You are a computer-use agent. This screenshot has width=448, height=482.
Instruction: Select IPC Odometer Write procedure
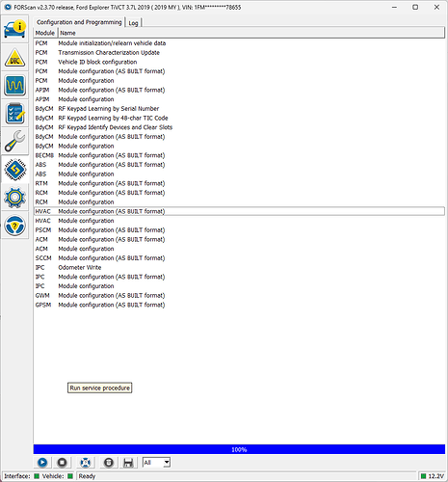click(239, 267)
